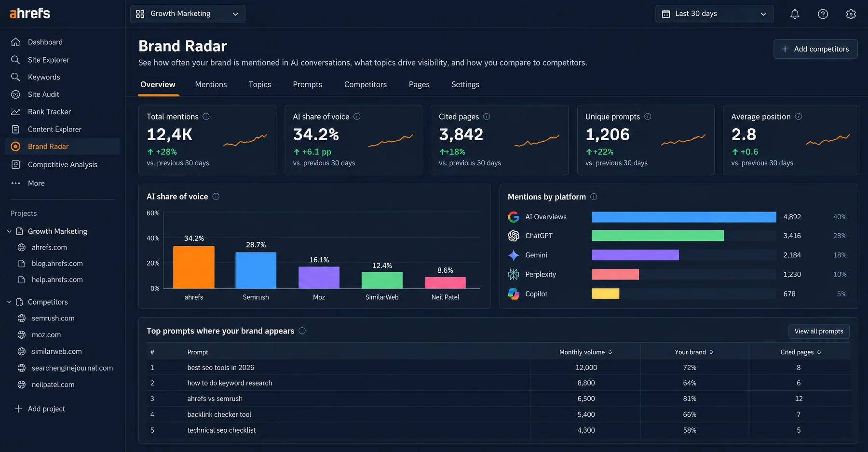Image resolution: width=868 pixels, height=452 pixels.
Task: Click the Competitive Analysis icon
Action: pyautogui.click(x=15, y=164)
